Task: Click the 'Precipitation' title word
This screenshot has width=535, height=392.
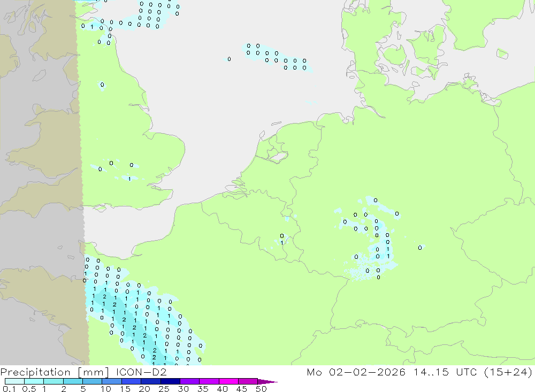Action: click(x=35, y=372)
